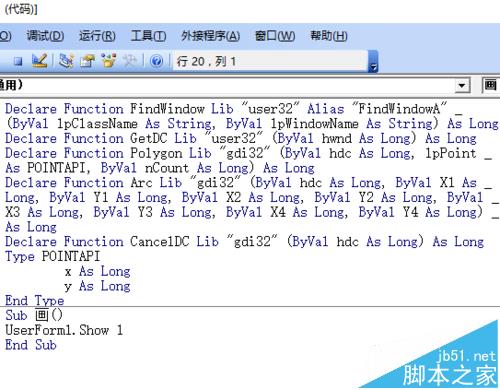
Task: Open the Object Browser icon
Action: [x=108, y=61]
